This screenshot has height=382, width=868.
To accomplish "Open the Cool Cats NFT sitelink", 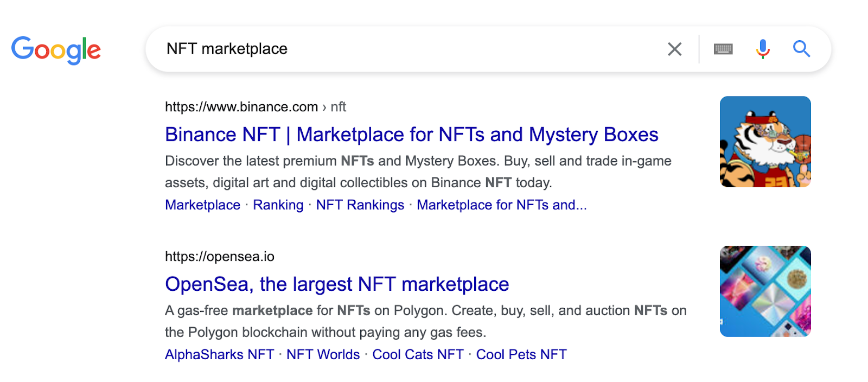I will (418, 355).
